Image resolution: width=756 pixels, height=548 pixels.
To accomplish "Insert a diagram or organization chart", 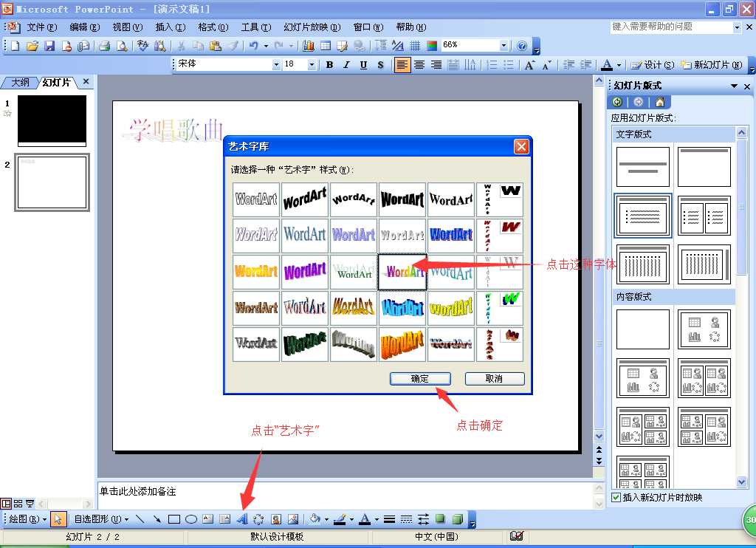I will coord(258,519).
